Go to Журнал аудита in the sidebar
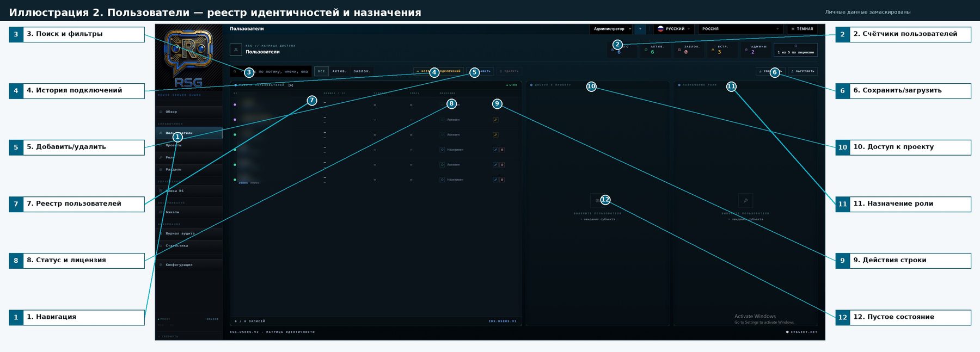 (180, 233)
